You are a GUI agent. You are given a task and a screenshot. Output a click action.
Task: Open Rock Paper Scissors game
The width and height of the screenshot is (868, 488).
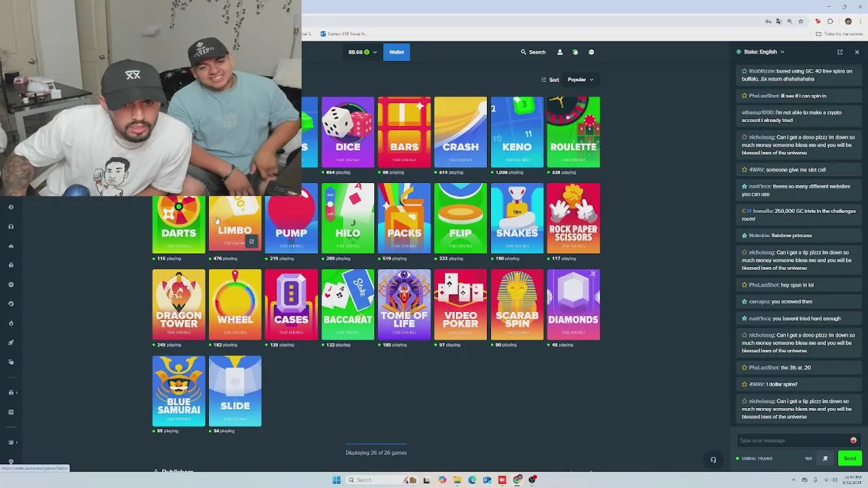coord(574,218)
